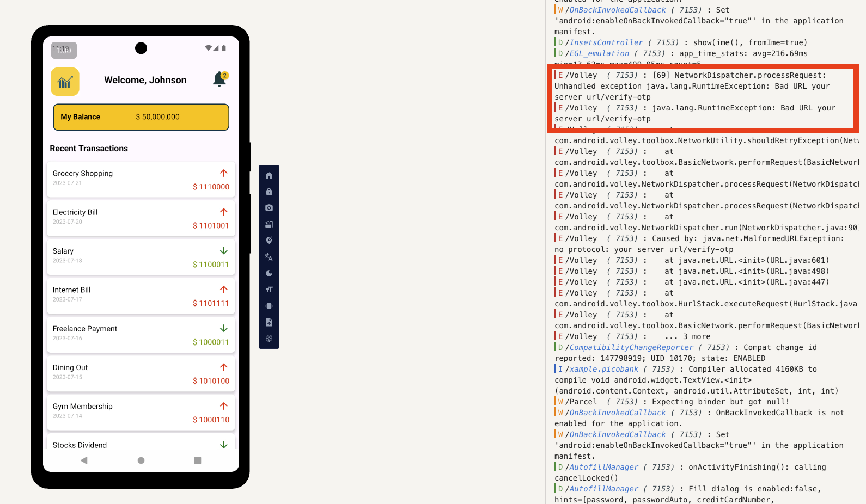The width and height of the screenshot is (866, 504).
Task: Click the $ 1100011 amount
Action: 211,265
